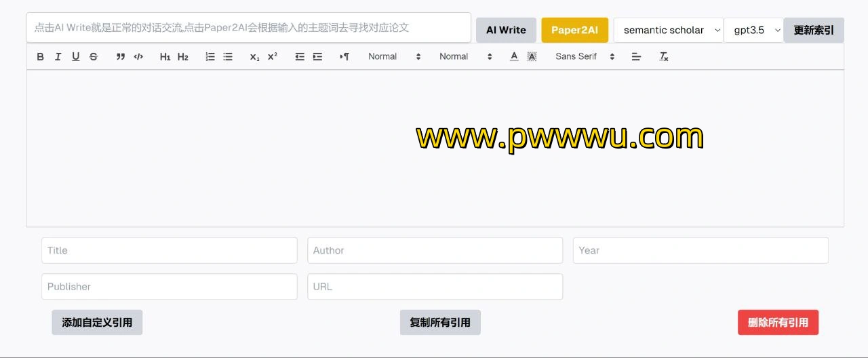The image size is (868, 358).
Task: Open the Normal dropdown beside text direction icon
Action: 395,57
